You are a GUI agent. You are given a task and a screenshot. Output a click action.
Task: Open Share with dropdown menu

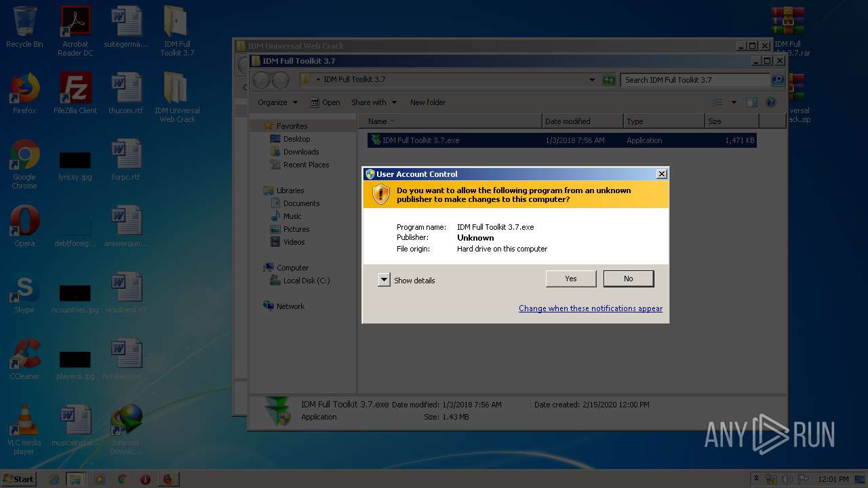pyautogui.click(x=373, y=102)
